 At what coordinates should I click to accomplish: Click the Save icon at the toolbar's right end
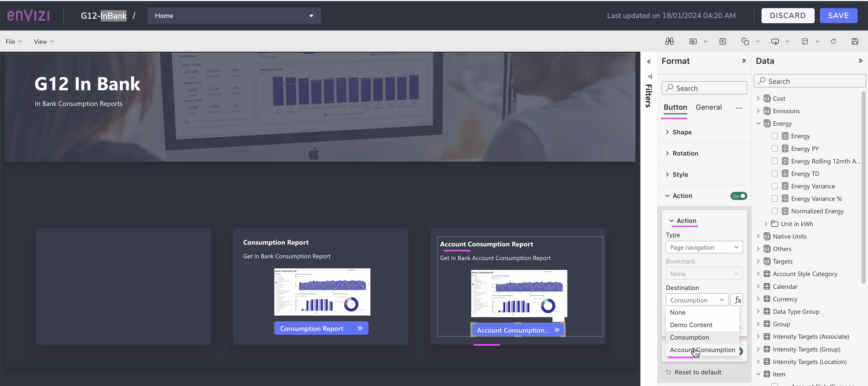tap(855, 41)
